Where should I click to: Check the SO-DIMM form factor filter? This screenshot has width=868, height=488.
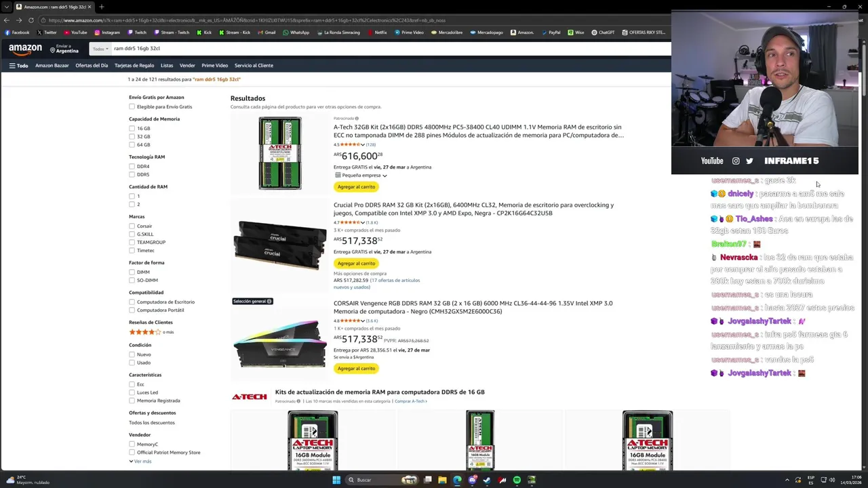pyautogui.click(x=132, y=280)
